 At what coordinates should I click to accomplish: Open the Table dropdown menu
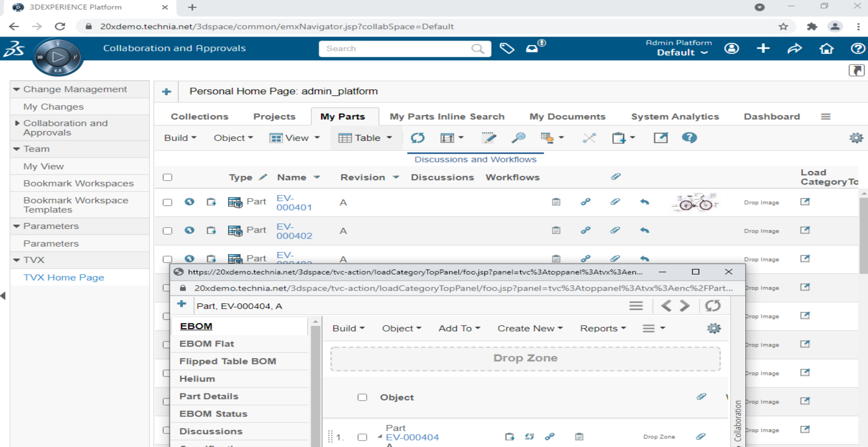pyautogui.click(x=365, y=138)
